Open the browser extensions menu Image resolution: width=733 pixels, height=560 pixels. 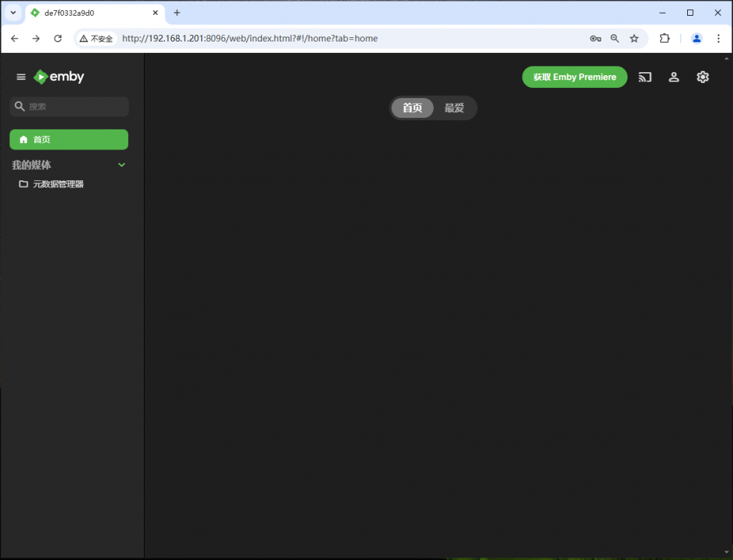pos(664,39)
